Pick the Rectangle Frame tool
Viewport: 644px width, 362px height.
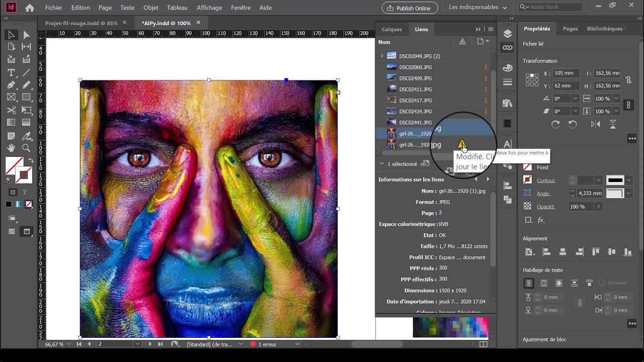pyautogui.click(x=11, y=98)
